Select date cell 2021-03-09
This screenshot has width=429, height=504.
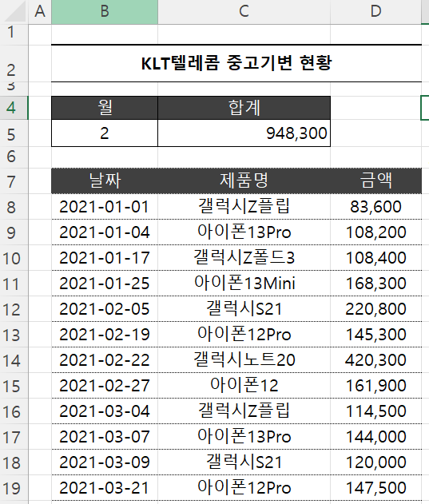click(x=105, y=462)
